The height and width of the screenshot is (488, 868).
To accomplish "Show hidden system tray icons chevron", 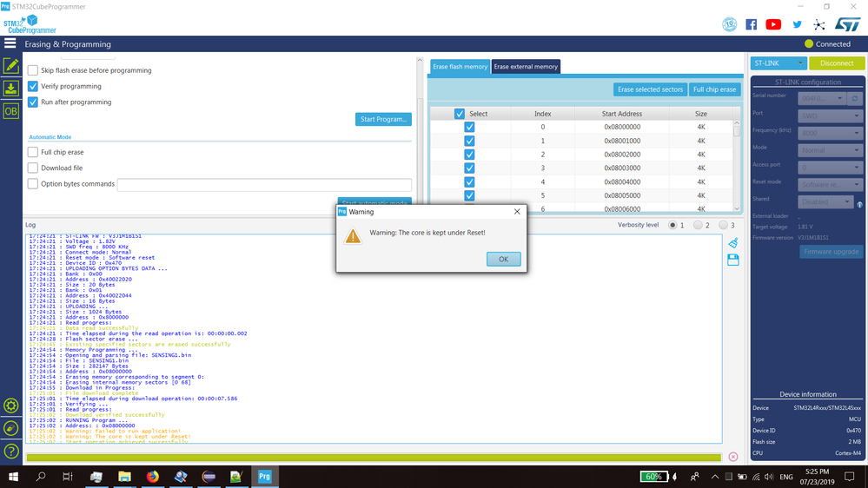I will 715,477.
